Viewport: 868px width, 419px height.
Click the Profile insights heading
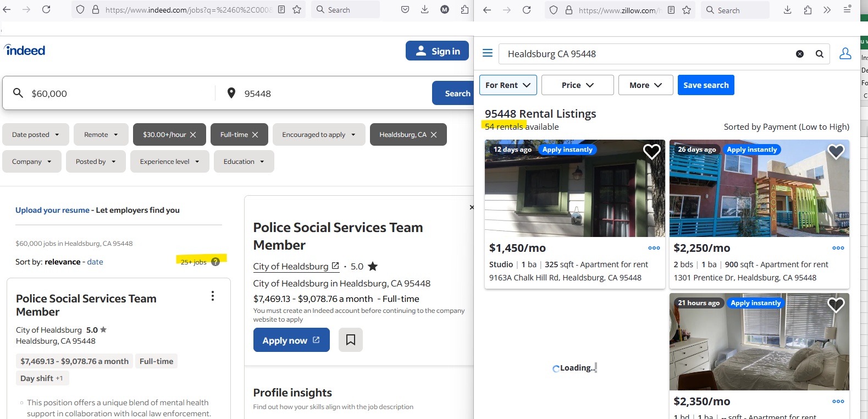point(292,393)
